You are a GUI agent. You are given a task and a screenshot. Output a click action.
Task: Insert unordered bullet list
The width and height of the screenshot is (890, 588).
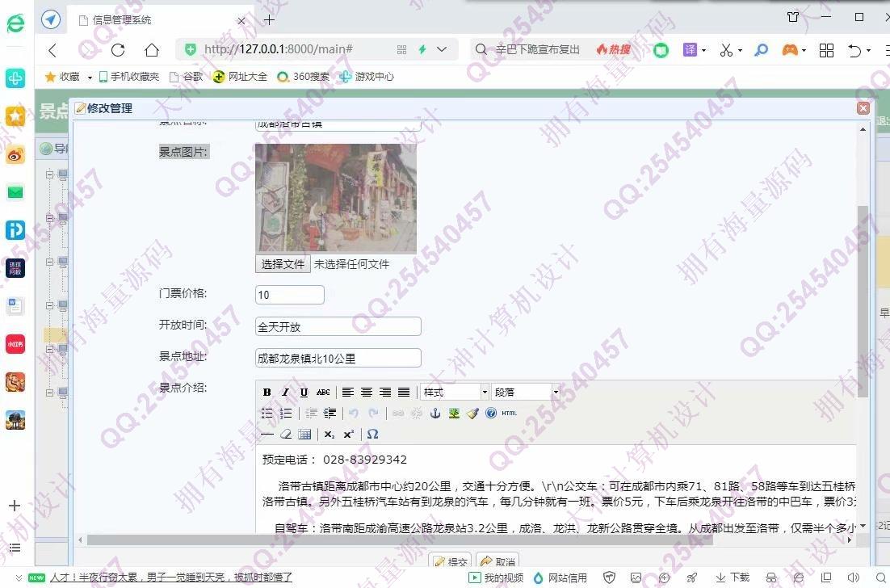click(267, 414)
